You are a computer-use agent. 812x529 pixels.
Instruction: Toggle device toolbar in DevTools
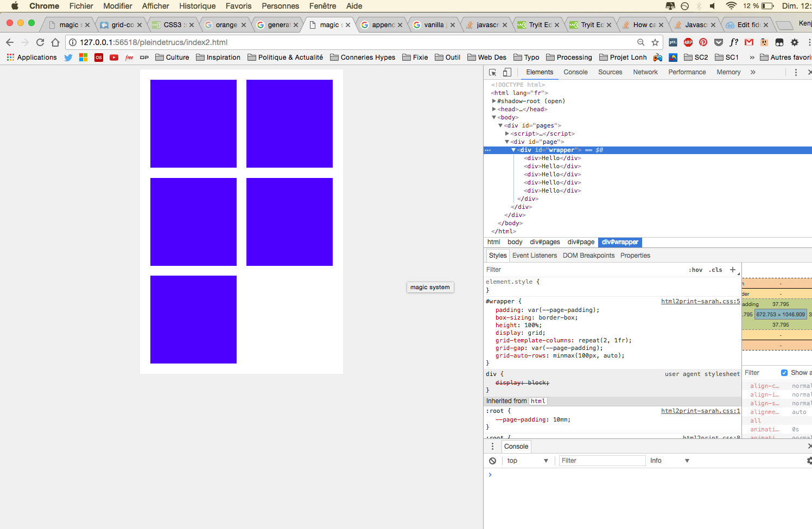click(x=507, y=72)
